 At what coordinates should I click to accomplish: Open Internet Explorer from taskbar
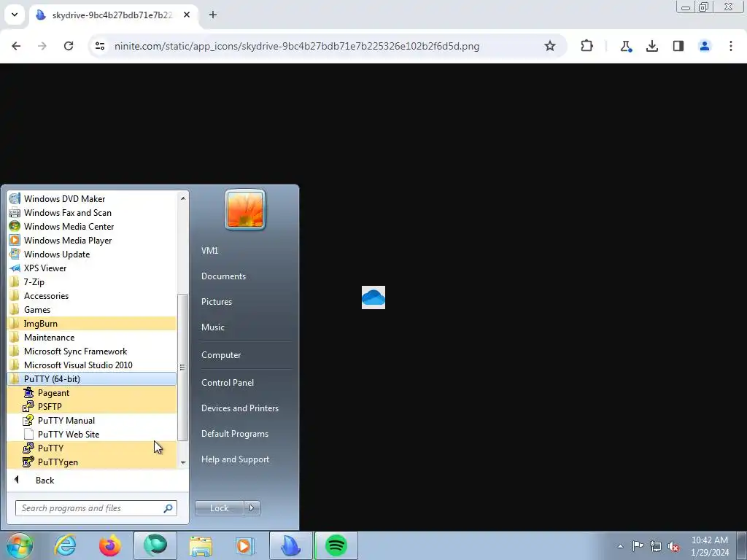(65, 545)
